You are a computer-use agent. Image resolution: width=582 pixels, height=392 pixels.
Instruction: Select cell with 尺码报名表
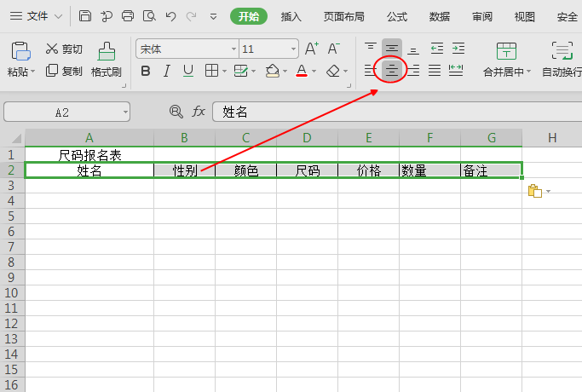click(x=89, y=155)
